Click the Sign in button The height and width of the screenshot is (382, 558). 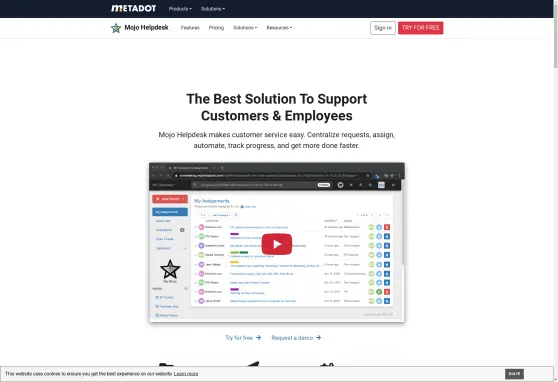pyautogui.click(x=383, y=28)
